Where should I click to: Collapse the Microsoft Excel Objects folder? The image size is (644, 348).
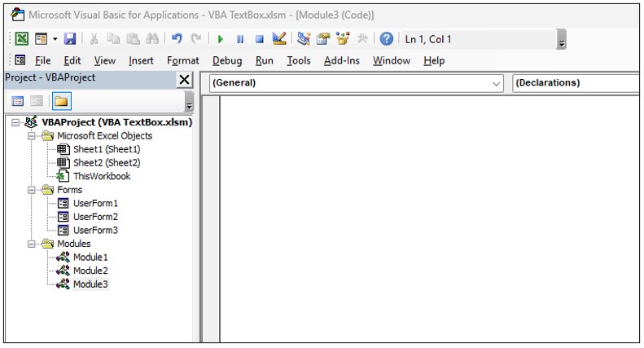coord(31,136)
